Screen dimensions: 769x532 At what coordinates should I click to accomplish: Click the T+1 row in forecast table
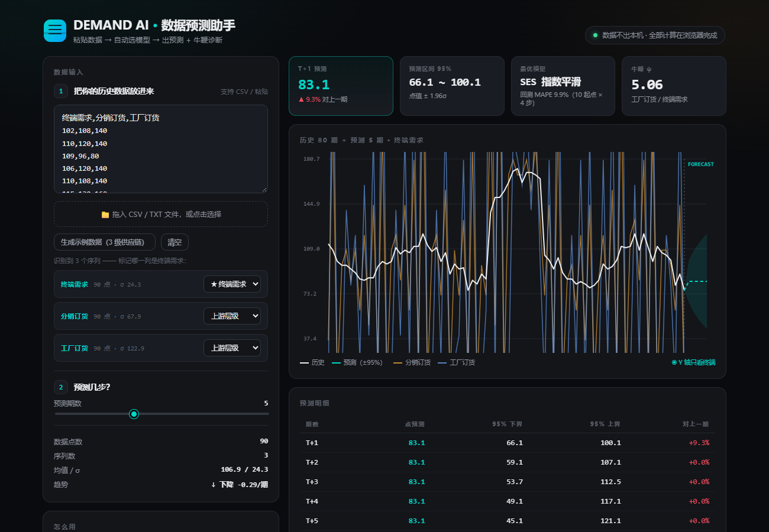tap(507, 443)
